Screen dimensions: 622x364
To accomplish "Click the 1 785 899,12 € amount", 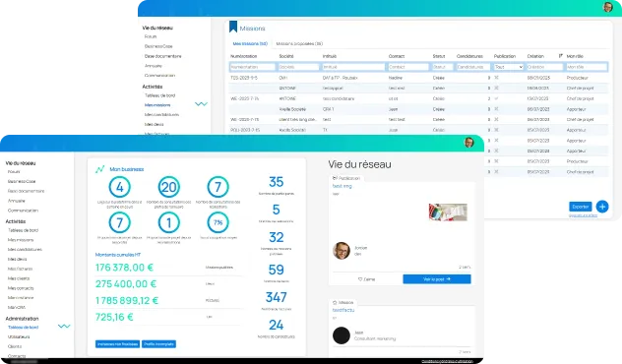I will [127, 301].
